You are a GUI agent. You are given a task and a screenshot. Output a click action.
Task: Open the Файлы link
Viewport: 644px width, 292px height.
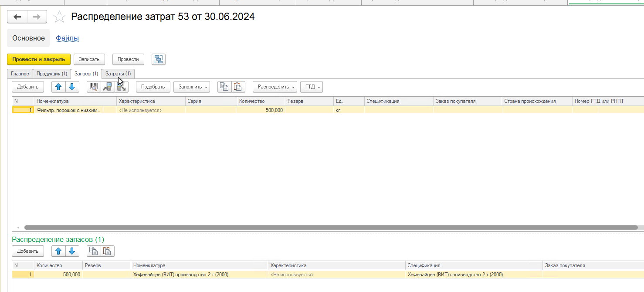coord(67,38)
